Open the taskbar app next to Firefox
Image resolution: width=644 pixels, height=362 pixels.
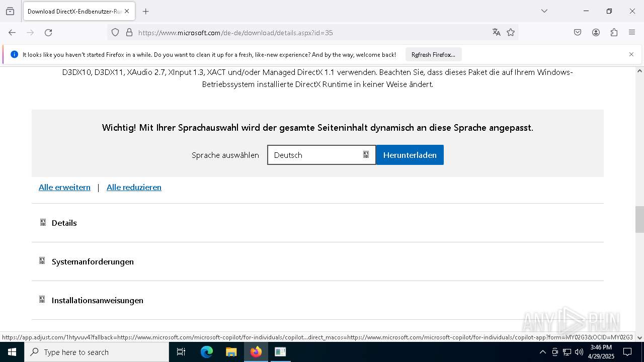click(280, 352)
